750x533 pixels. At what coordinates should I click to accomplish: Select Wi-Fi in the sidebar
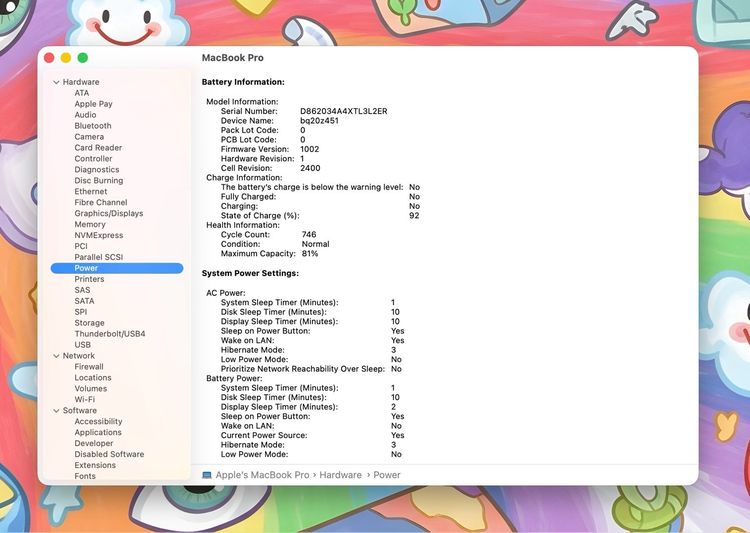click(85, 400)
